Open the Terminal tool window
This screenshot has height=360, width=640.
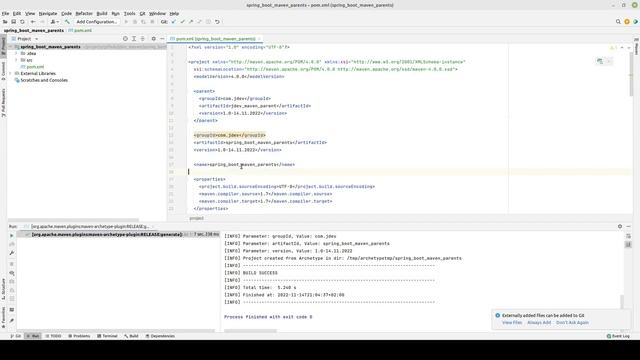click(107, 336)
